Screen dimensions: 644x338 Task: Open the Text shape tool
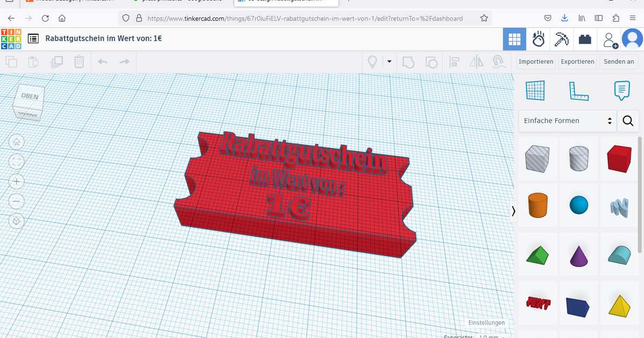tap(538, 303)
